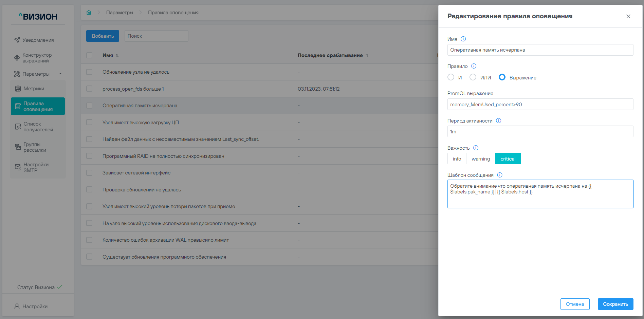The height and width of the screenshot is (319, 644).
Task: Sort table by Имя column arrows
Action: [x=117, y=56]
